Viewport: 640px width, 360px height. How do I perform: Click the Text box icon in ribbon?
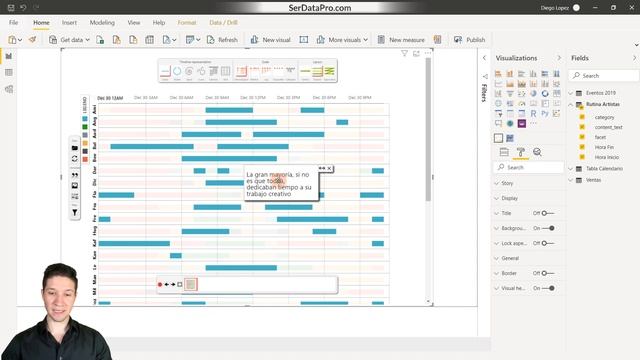303,40
